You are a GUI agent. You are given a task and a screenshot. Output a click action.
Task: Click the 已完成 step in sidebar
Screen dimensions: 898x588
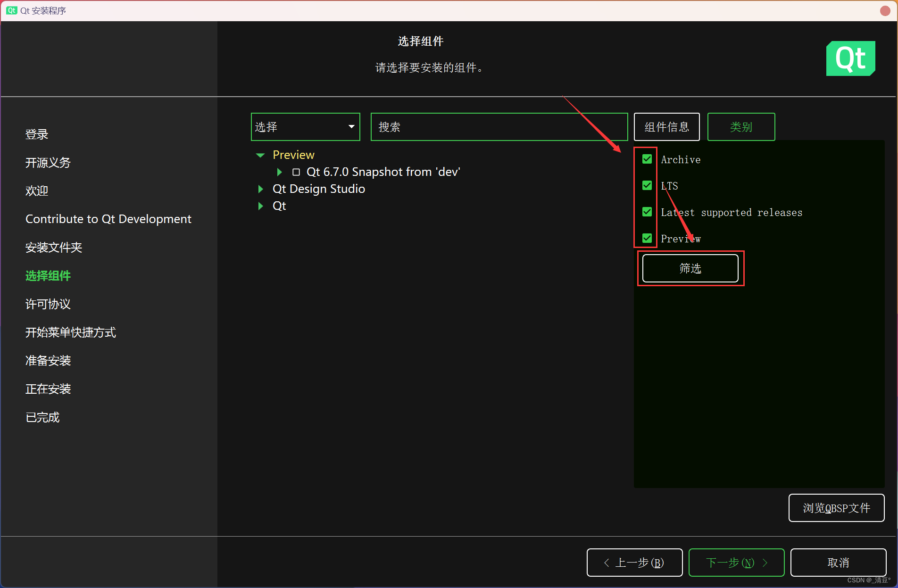[x=42, y=417]
